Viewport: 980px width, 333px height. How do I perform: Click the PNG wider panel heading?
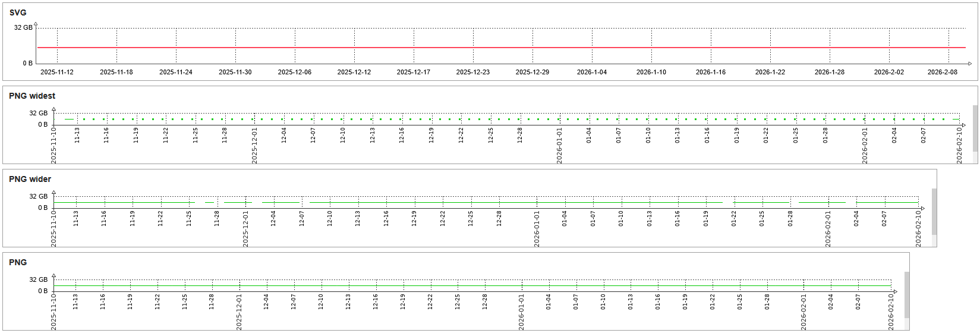click(30, 179)
